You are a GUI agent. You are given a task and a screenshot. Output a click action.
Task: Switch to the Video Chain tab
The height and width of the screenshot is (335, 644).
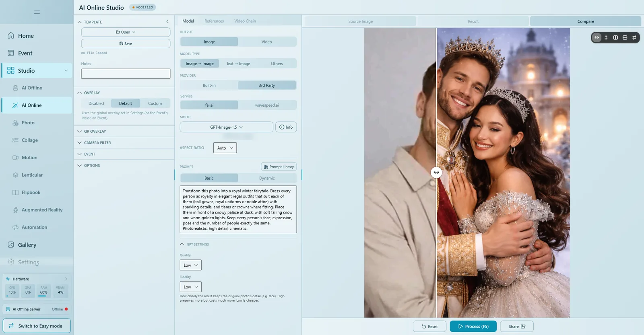coord(245,21)
